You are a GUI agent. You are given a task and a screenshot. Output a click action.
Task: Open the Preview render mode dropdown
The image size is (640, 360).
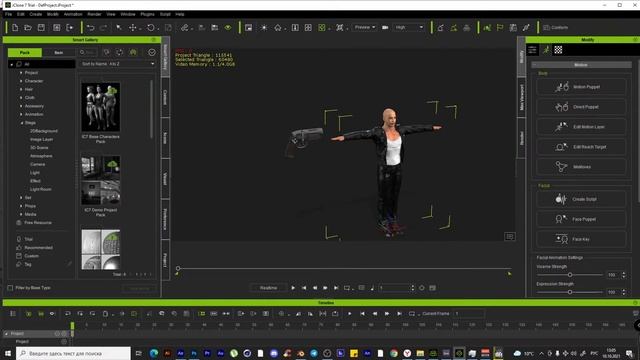point(364,27)
